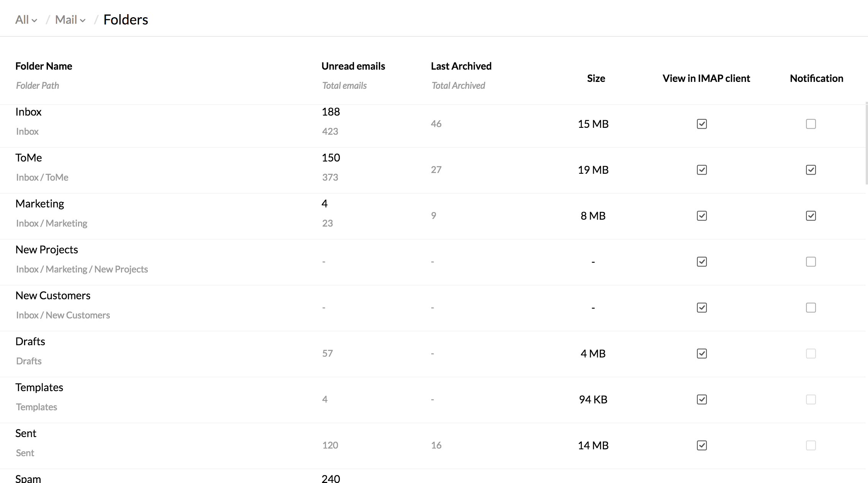Click the Unread emails column header
This screenshot has width=868, height=483.
(x=353, y=66)
